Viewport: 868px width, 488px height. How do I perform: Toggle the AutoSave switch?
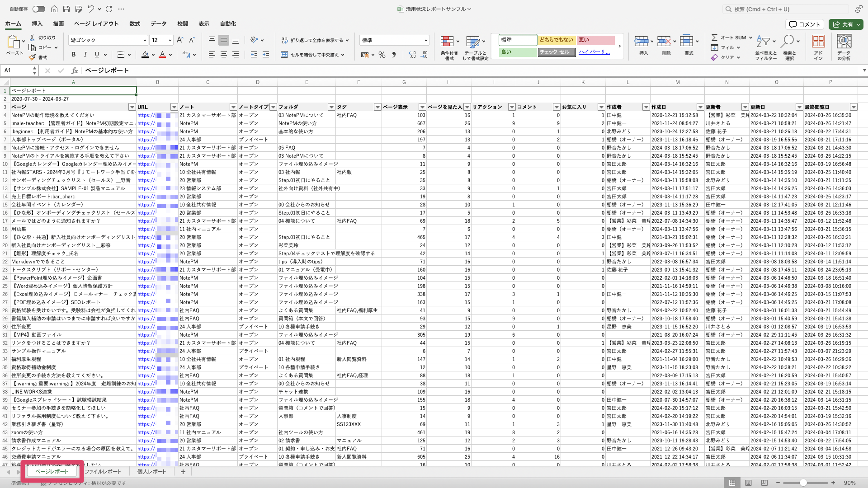38,9
